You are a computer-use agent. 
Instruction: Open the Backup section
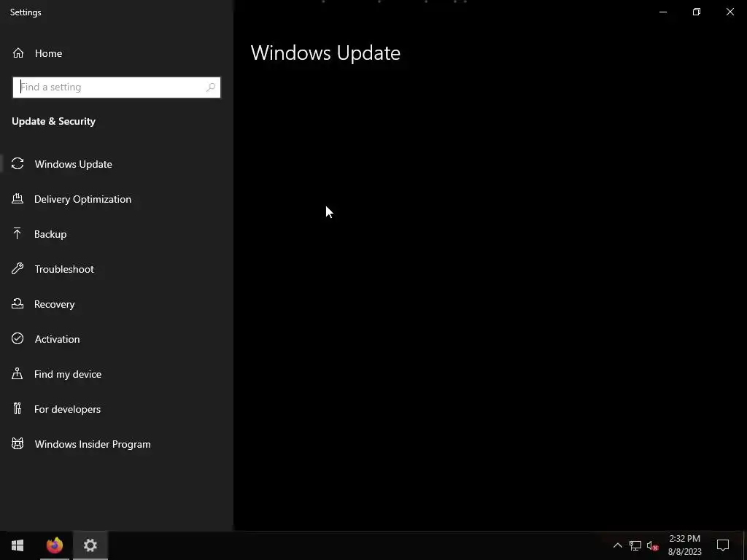click(50, 234)
